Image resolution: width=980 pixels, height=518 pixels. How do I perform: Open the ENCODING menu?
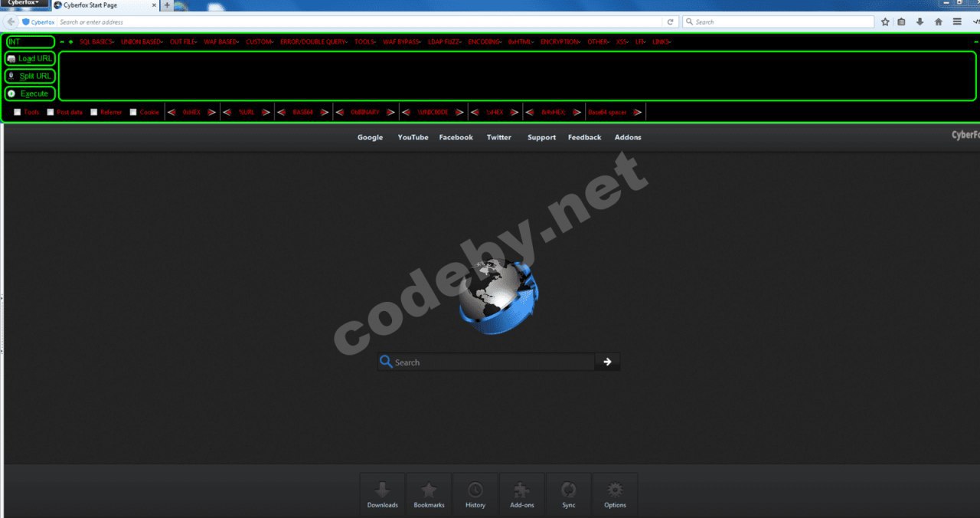[485, 41]
